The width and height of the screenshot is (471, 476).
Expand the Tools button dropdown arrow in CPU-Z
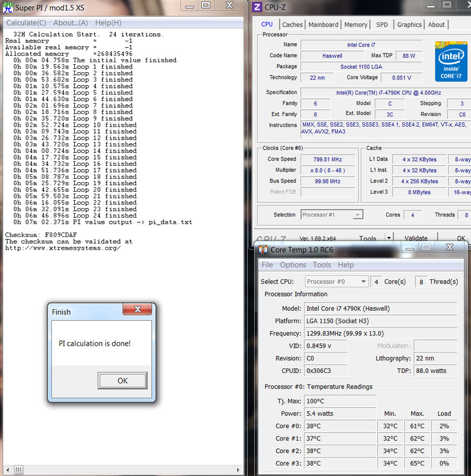(x=389, y=238)
